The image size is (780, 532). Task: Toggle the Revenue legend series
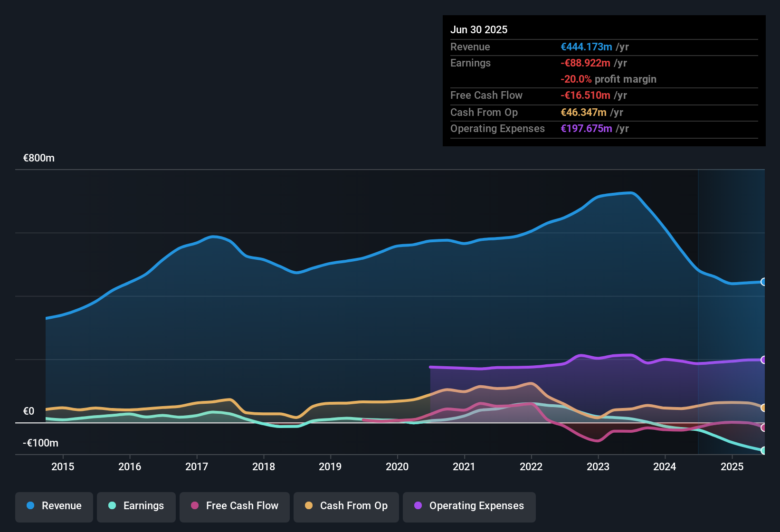pos(54,506)
